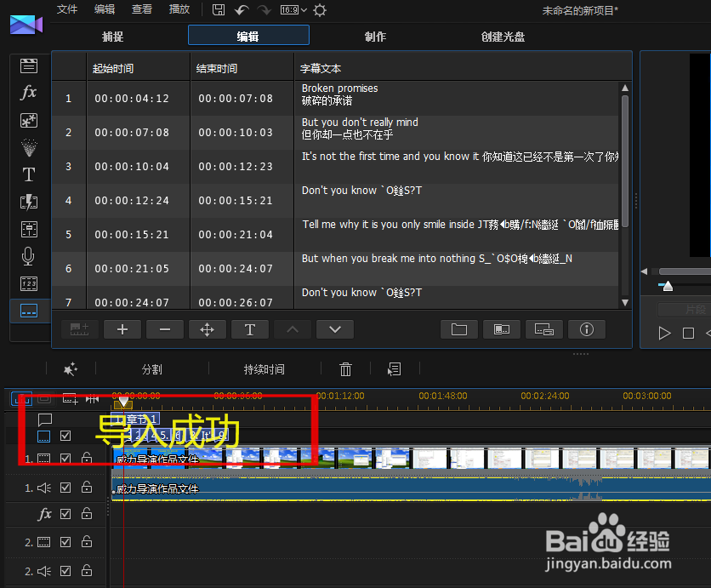Import subtitles from file folder icon
The width and height of the screenshot is (711, 588).
click(459, 329)
